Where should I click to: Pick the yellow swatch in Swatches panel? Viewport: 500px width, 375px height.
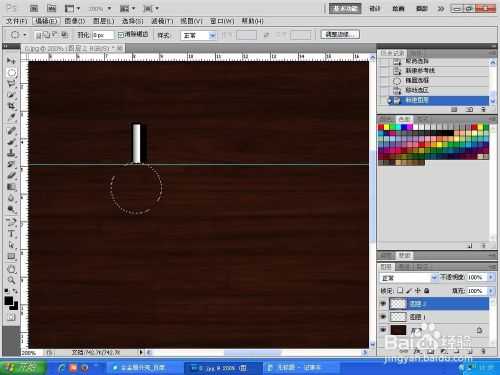[387, 127]
